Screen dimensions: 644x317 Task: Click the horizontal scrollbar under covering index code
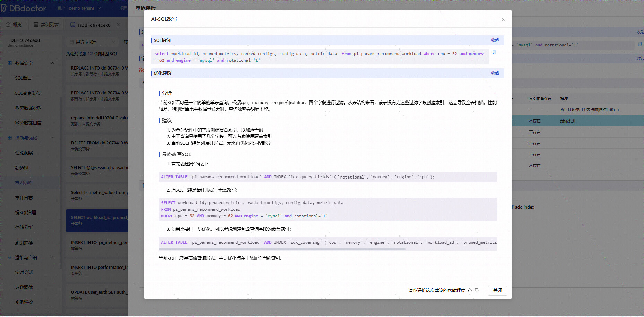point(282,249)
